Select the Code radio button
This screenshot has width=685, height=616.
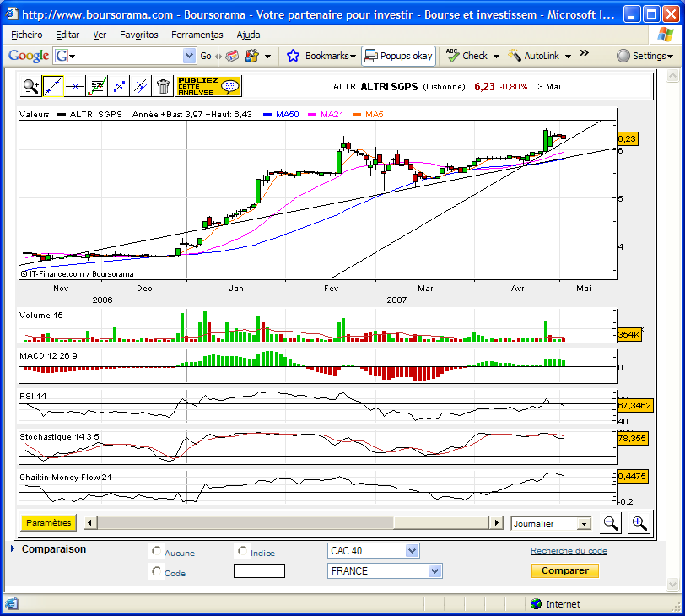156,571
